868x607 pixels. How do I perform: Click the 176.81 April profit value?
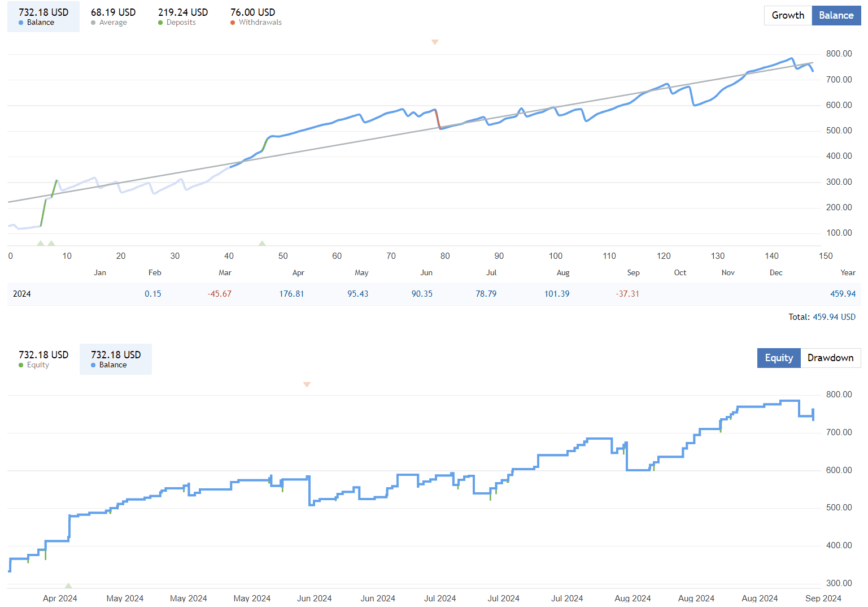point(292,294)
